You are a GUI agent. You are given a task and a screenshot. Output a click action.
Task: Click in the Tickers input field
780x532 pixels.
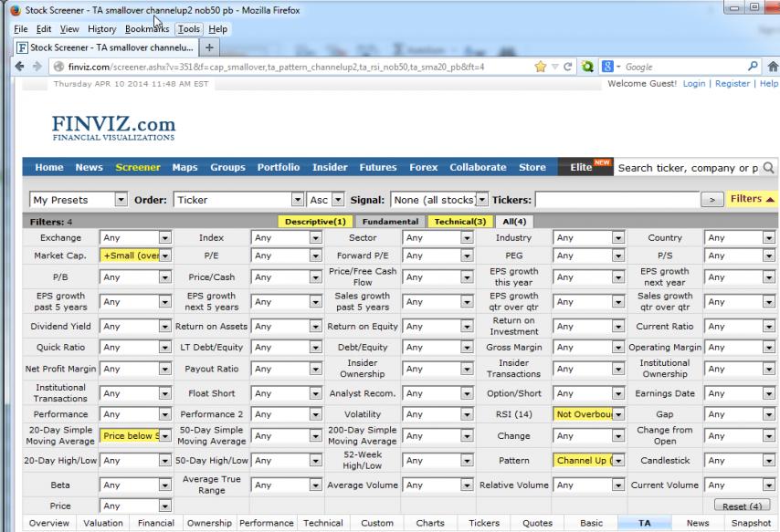coord(617,200)
